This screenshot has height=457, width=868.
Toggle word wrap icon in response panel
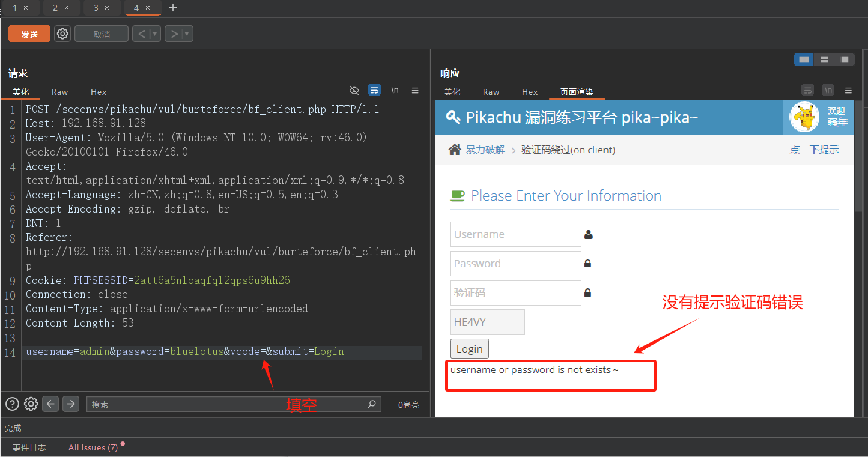[x=808, y=91]
